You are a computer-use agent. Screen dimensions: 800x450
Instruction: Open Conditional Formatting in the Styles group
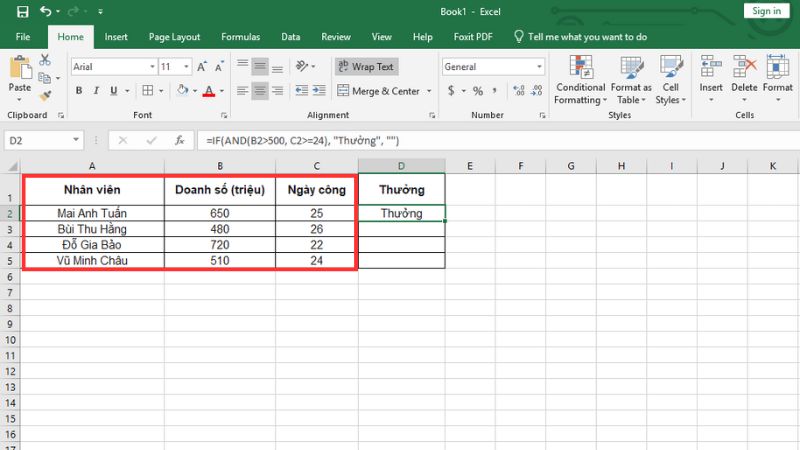(580, 80)
